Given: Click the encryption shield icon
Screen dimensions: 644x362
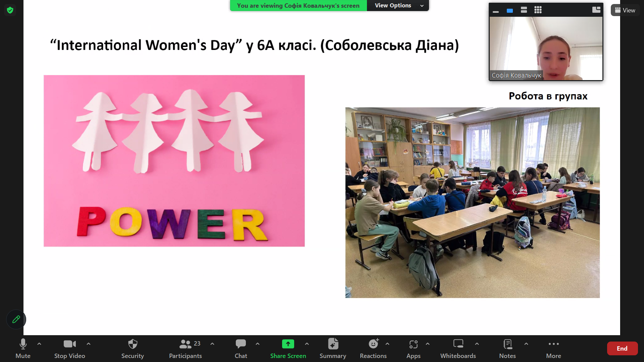Looking at the screenshot, I should tap(10, 10).
